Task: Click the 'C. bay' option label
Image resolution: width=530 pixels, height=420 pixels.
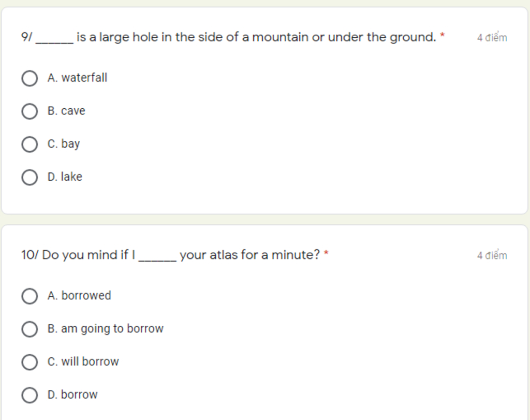Action: (x=64, y=144)
